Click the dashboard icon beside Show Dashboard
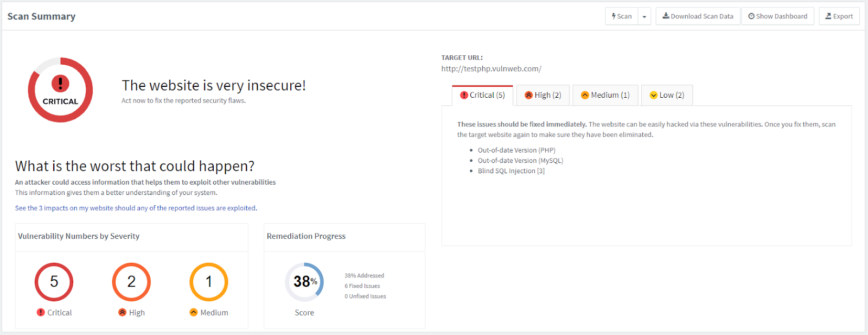This screenshot has height=335, width=868. coord(751,16)
